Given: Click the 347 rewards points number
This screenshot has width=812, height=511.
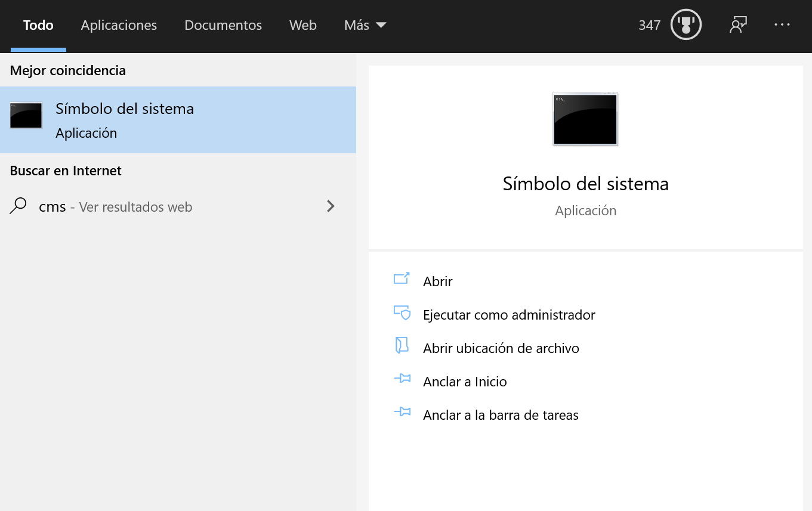Looking at the screenshot, I should tap(649, 25).
